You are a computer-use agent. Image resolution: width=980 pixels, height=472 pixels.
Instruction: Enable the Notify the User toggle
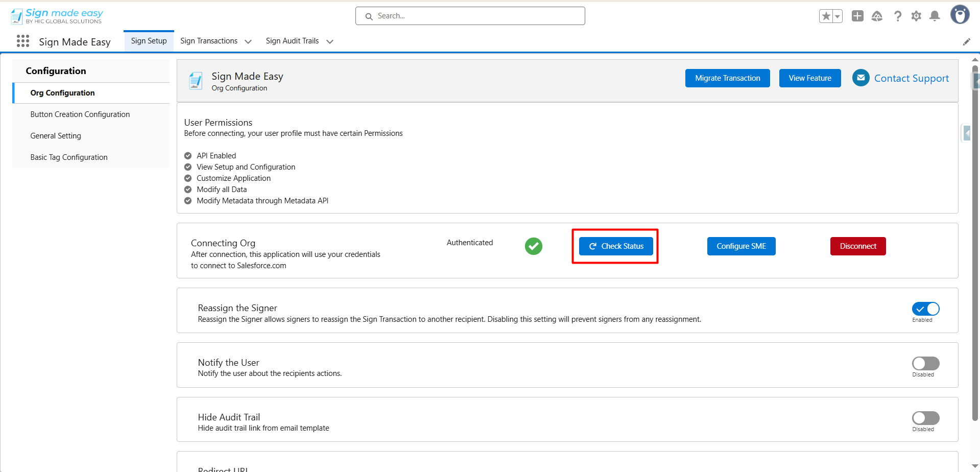[925, 364]
